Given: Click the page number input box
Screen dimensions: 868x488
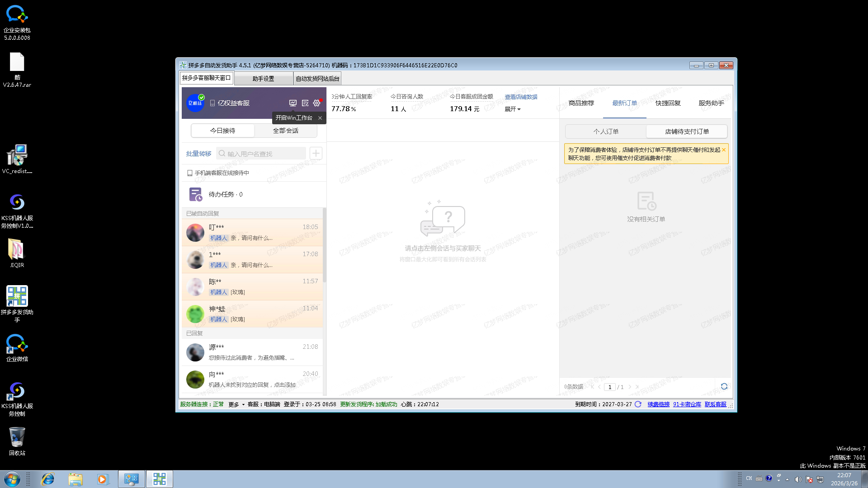Looking at the screenshot, I should (x=610, y=387).
